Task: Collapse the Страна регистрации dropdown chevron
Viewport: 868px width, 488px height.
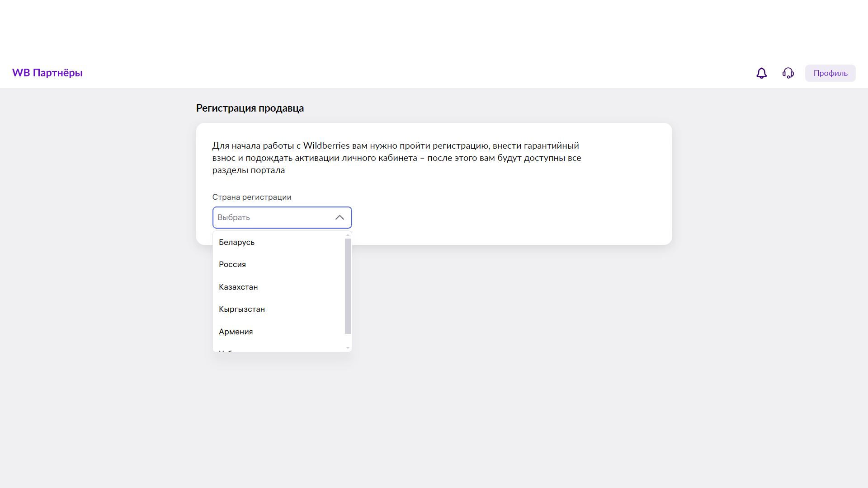Action: [x=340, y=217]
